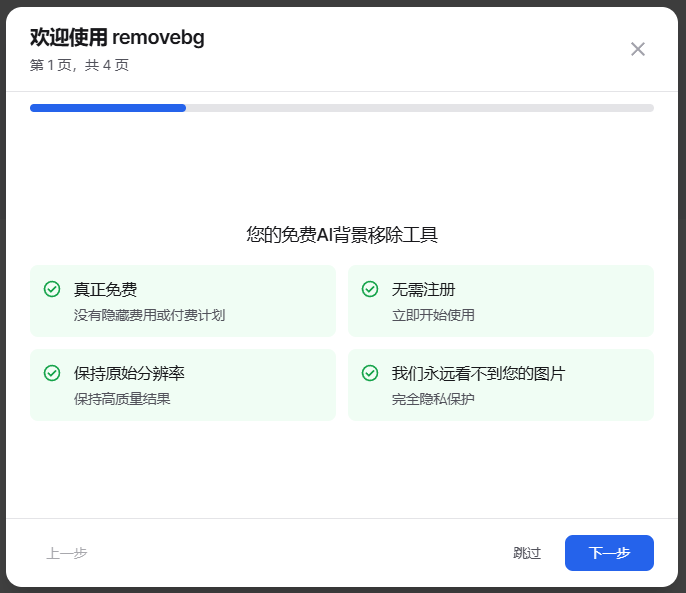Click the 立即开始使用 description
The height and width of the screenshot is (593, 686).
pos(433,315)
